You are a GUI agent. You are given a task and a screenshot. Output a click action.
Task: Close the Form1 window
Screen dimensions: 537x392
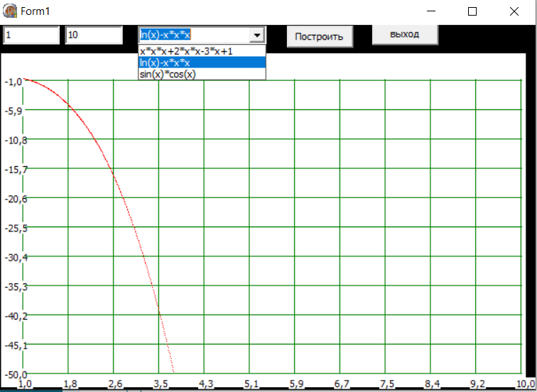(514, 11)
